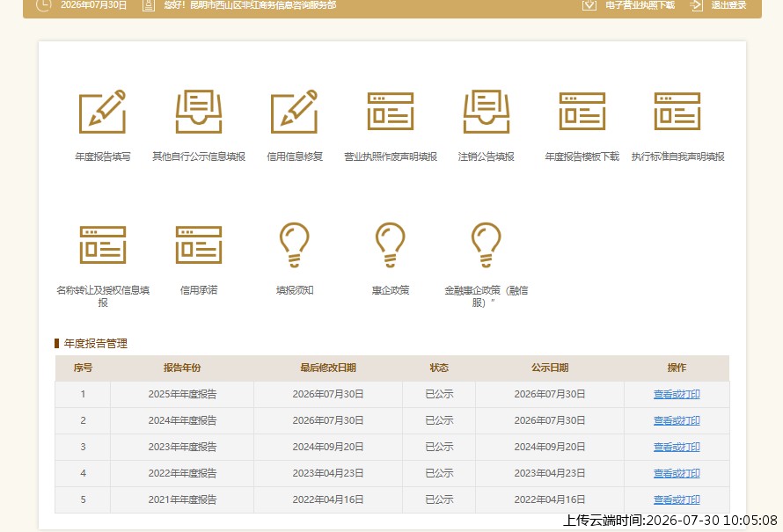Open 查看或打印 for 2021年年度报告
Screen dimensions: 783x532
(x=677, y=500)
